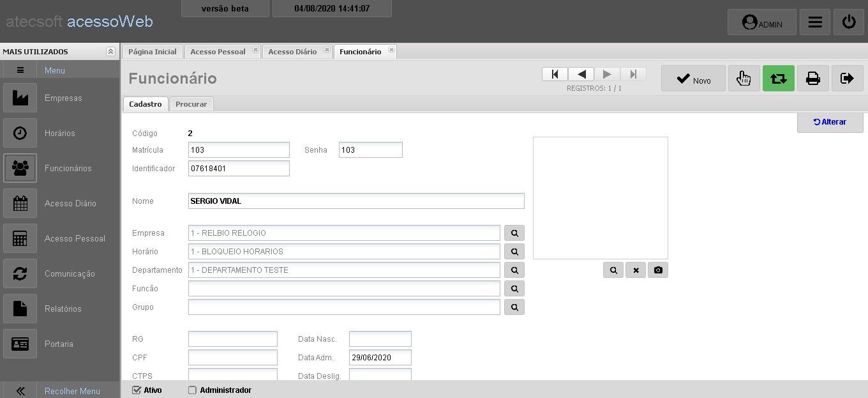
Task: Open Empresas from the sidebar factory icon
Action: [20, 98]
